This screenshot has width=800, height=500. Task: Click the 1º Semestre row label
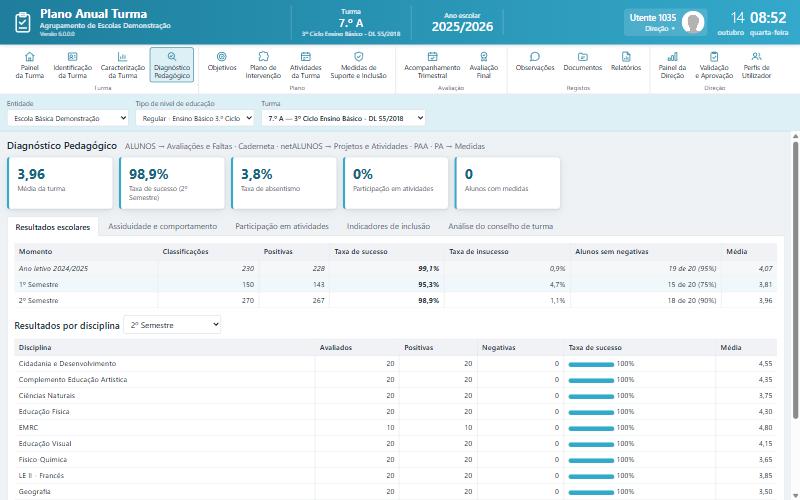(38, 285)
